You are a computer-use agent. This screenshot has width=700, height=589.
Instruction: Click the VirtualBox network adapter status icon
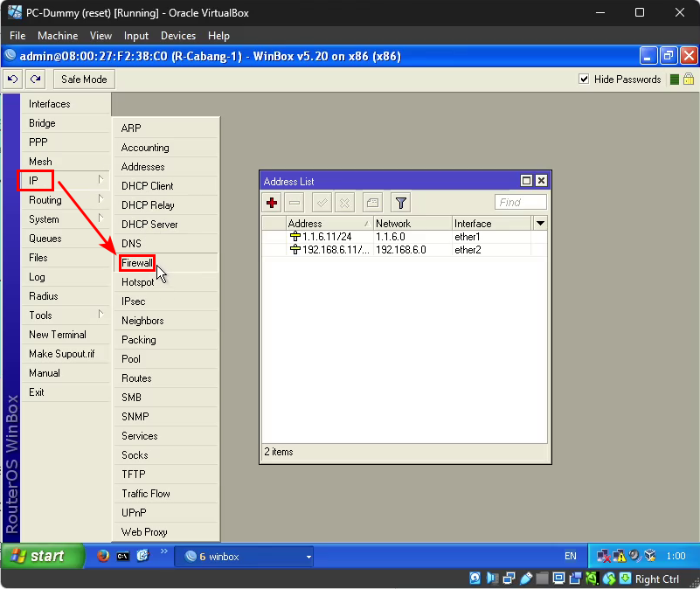(509, 579)
